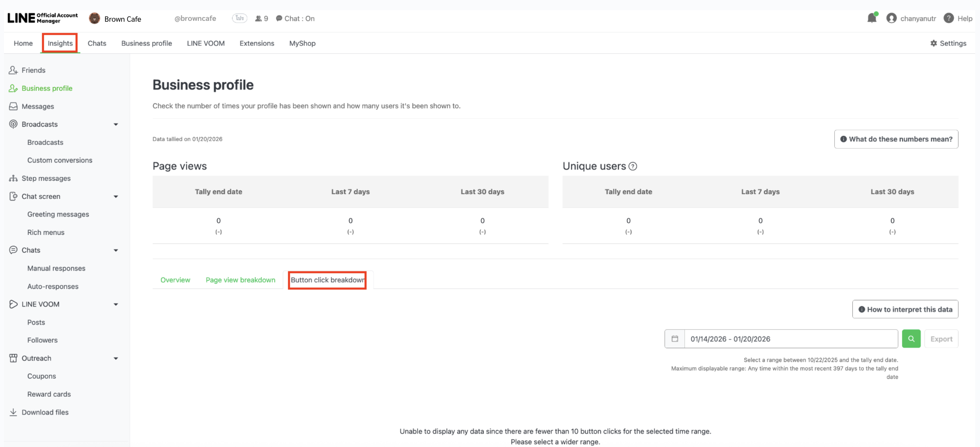Collapse the Broadcasts sidebar section

tap(116, 124)
